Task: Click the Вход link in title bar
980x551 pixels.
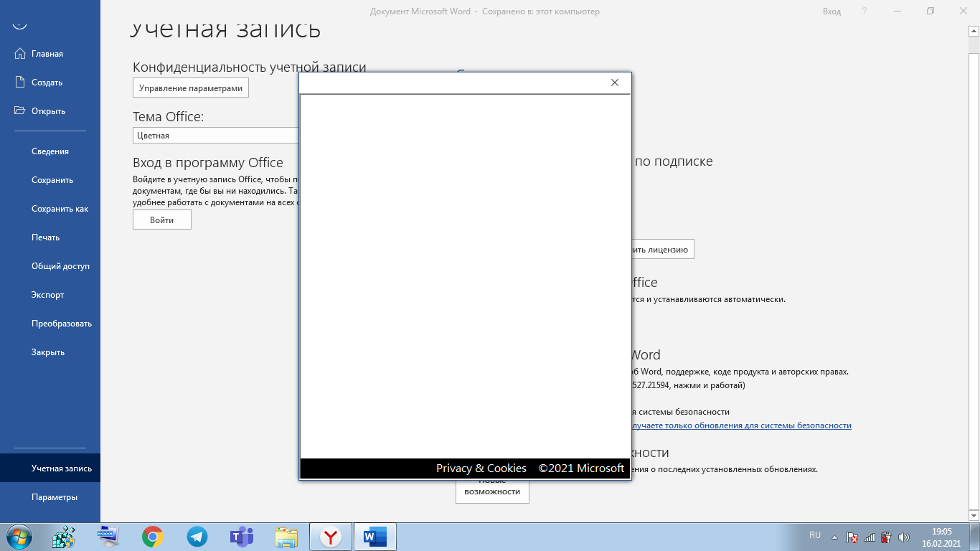Action: (831, 11)
